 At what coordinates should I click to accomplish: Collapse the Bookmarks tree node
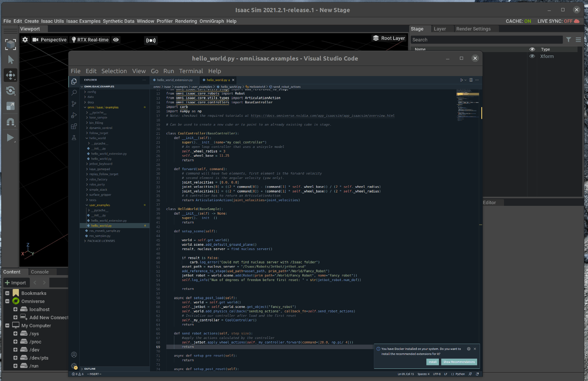[7, 293]
